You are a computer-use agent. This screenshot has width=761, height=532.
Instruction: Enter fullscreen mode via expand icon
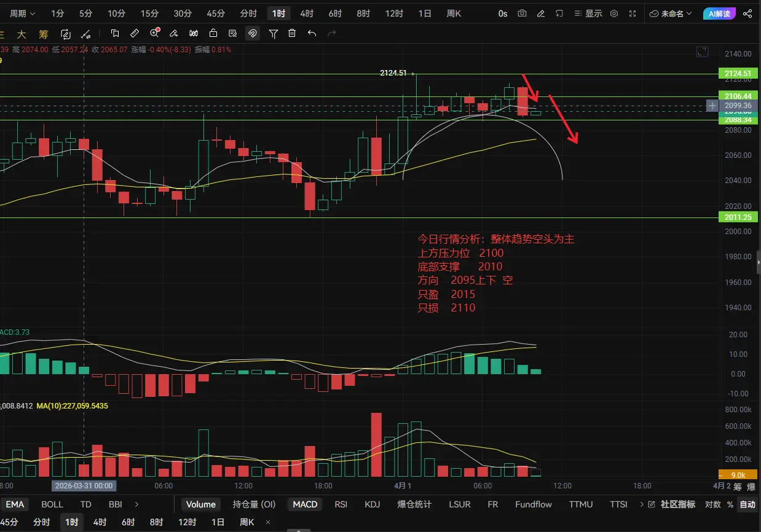633,14
